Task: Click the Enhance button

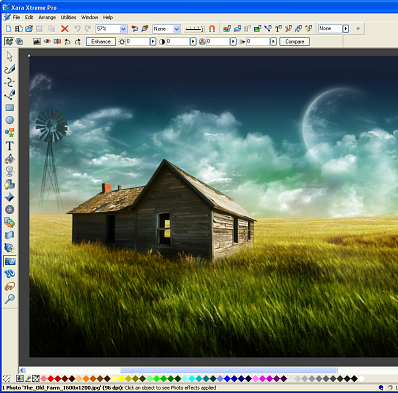Action: (101, 41)
